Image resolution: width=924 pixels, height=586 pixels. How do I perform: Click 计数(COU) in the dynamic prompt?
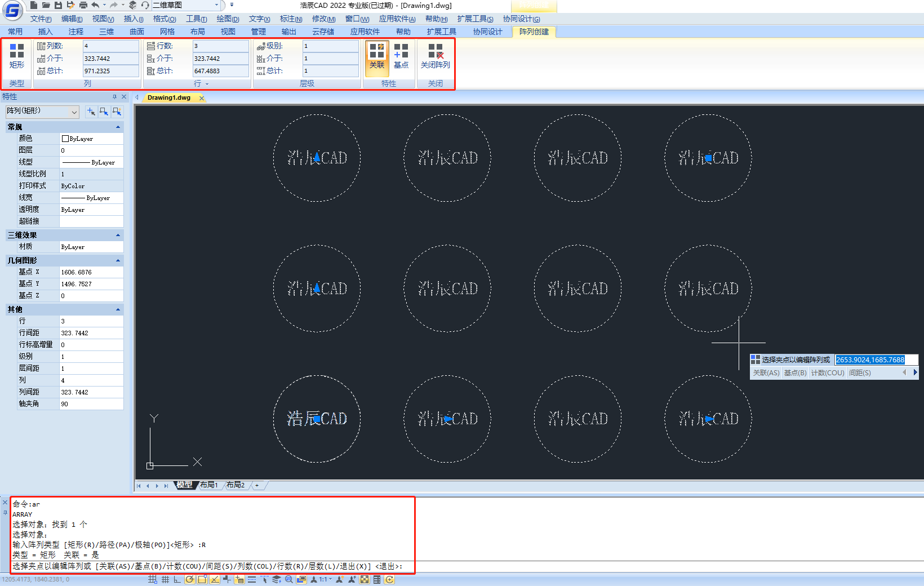pyautogui.click(x=828, y=373)
